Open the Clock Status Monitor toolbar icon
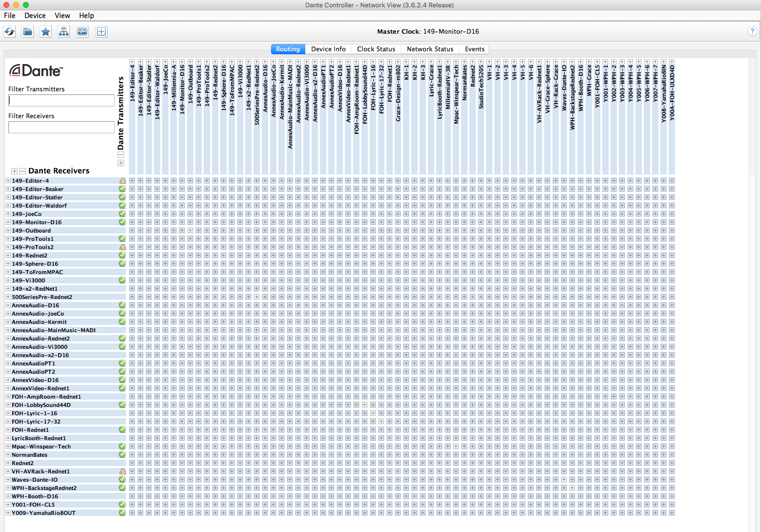The height and width of the screenshot is (532, 761). 83,32
